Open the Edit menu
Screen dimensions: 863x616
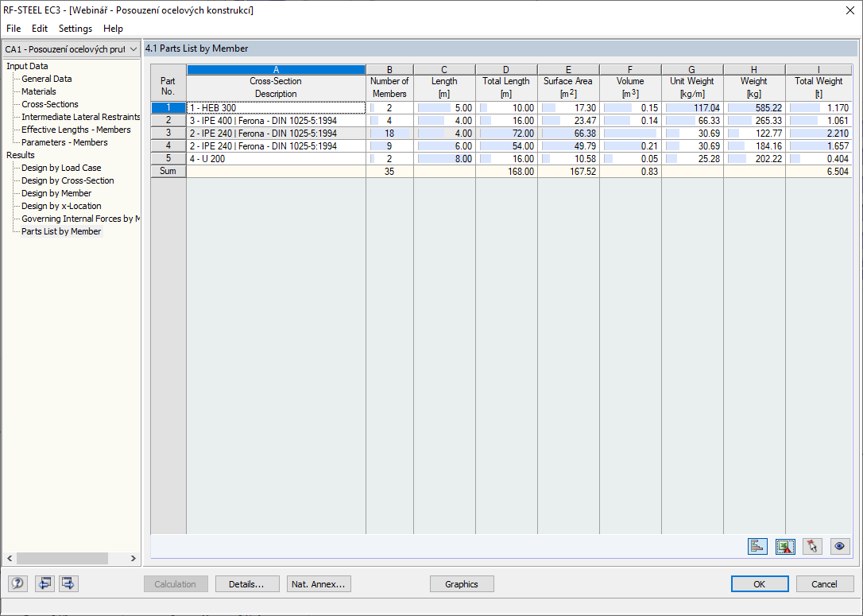[39, 28]
